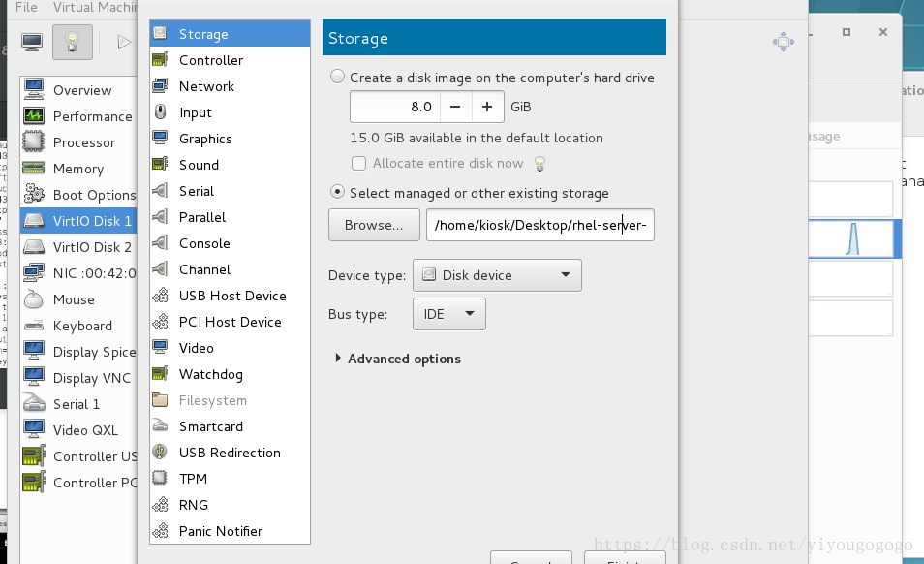Pick the Panic Notifier icon
This screenshot has width=924, height=564.
click(x=160, y=530)
